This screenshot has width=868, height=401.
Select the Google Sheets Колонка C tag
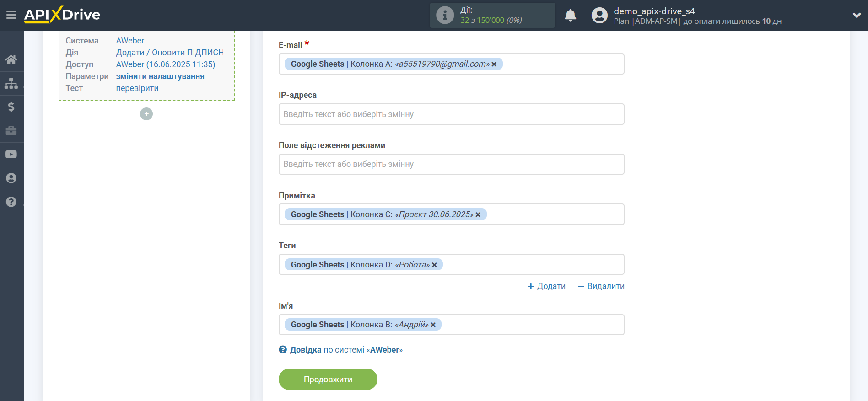click(386, 214)
